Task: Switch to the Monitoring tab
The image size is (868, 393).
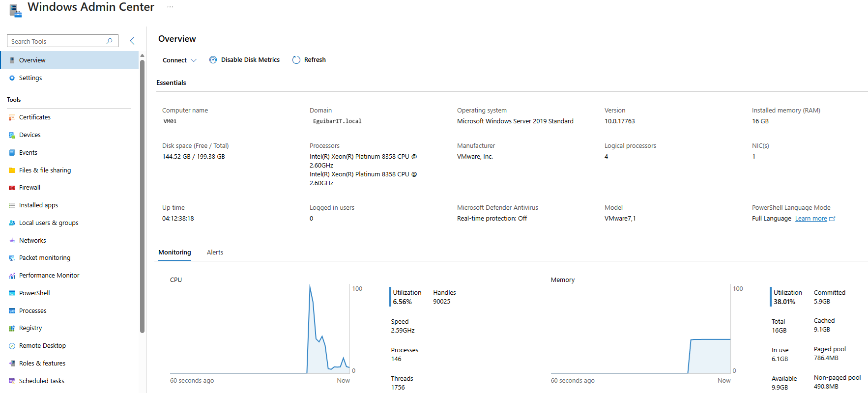Action: 174,253
